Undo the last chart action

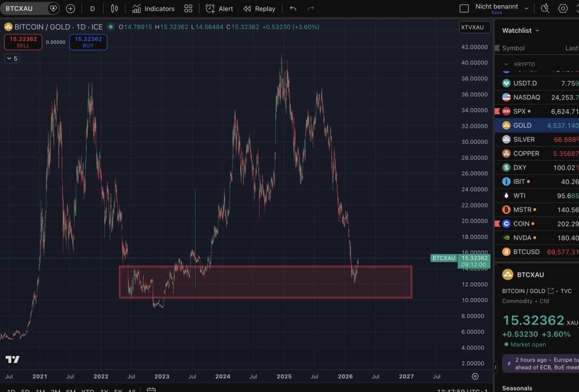(x=293, y=8)
